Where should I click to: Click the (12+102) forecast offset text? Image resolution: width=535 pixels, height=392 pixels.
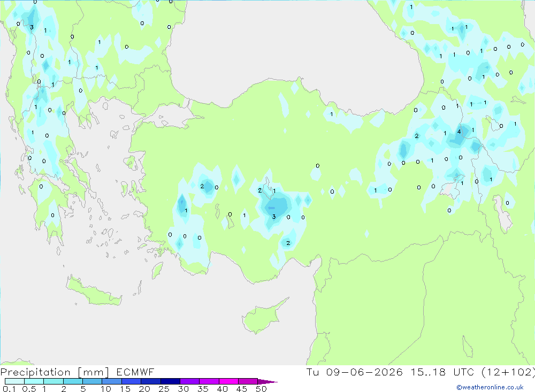click(508, 372)
